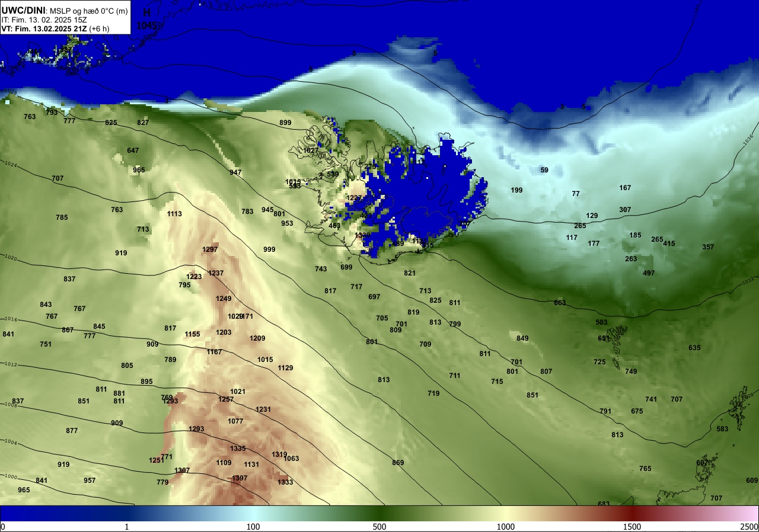Click the height value 1297
The height and width of the screenshot is (532, 759).
click(210, 249)
